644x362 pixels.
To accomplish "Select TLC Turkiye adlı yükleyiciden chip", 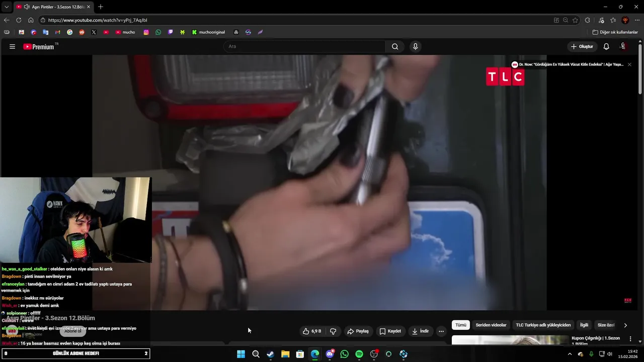I will [x=543, y=325].
